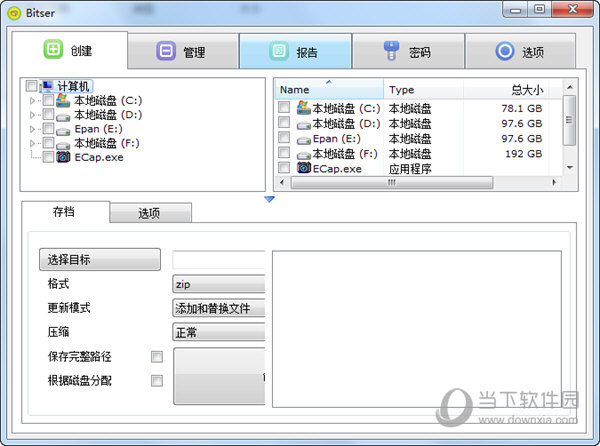Check the ECap.exe checkbox in tree

48,157
